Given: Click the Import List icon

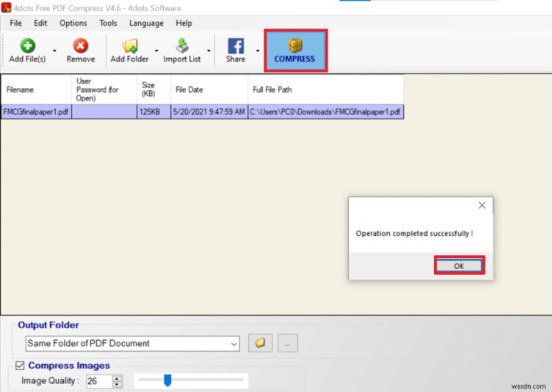Looking at the screenshot, I should coord(182,46).
